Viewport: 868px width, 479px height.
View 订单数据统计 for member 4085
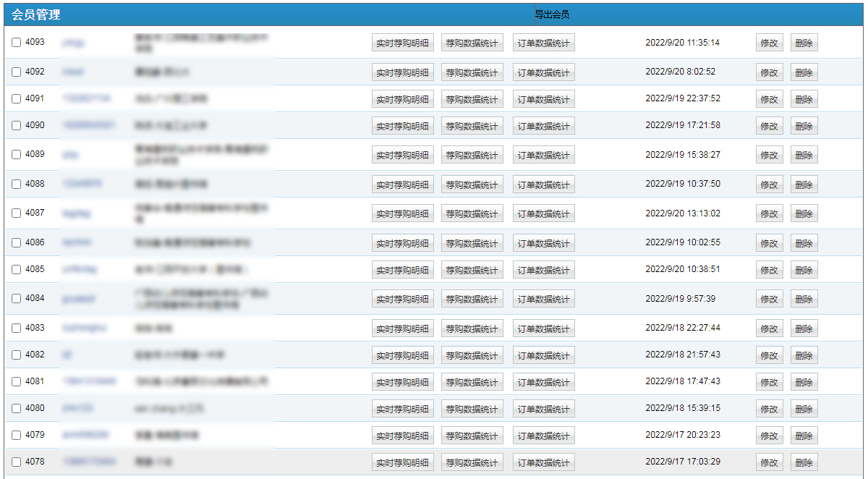point(543,271)
